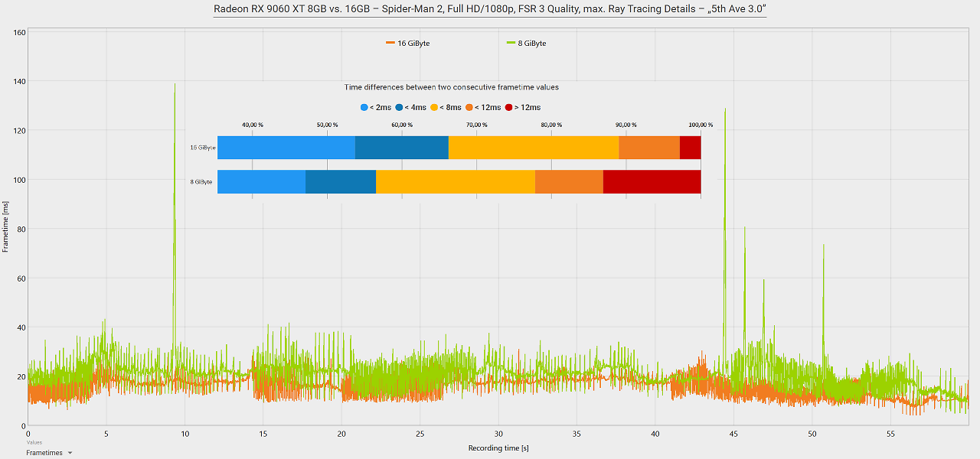This screenshot has width=980, height=459.
Task: Select dark blue segment of 16 GiByte bar
Action: [402, 148]
